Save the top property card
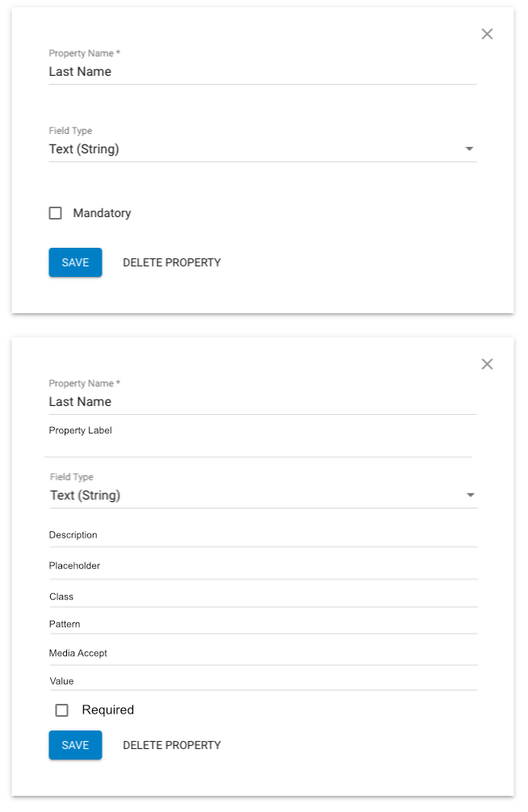Viewport: 528px width, 812px height. click(75, 262)
